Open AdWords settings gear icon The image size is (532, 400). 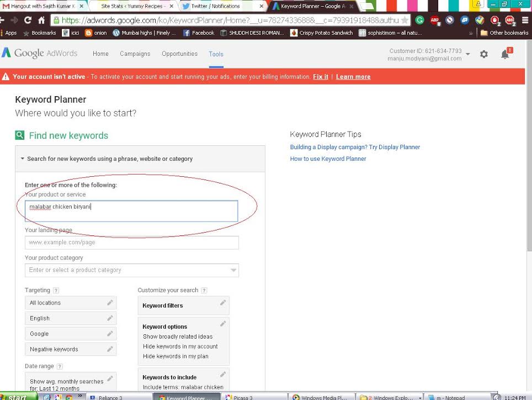pyautogui.click(x=484, y=54)
